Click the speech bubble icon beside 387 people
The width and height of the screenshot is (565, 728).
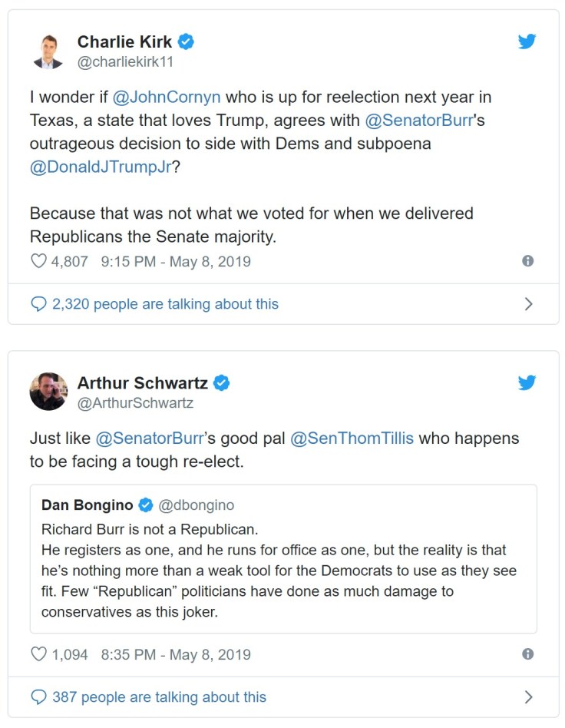coord(38,697)
